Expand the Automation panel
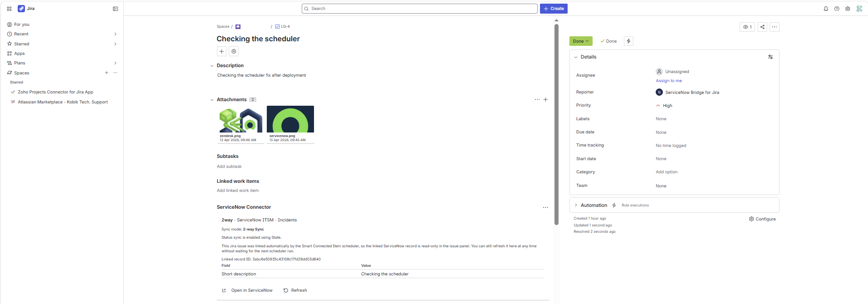 tap(576, 205)
